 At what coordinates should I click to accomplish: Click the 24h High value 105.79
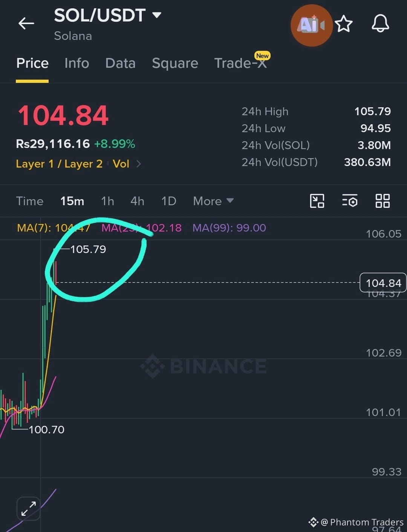[x=372, y=111]
